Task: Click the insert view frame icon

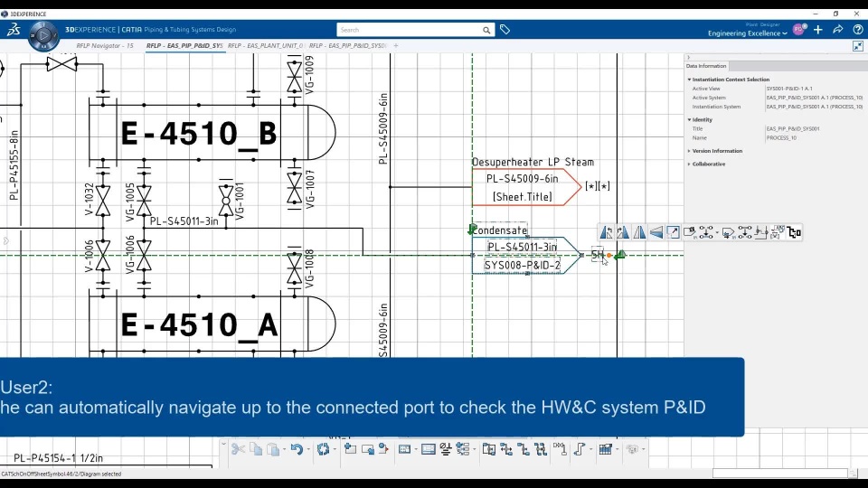Action: (368, 449)
